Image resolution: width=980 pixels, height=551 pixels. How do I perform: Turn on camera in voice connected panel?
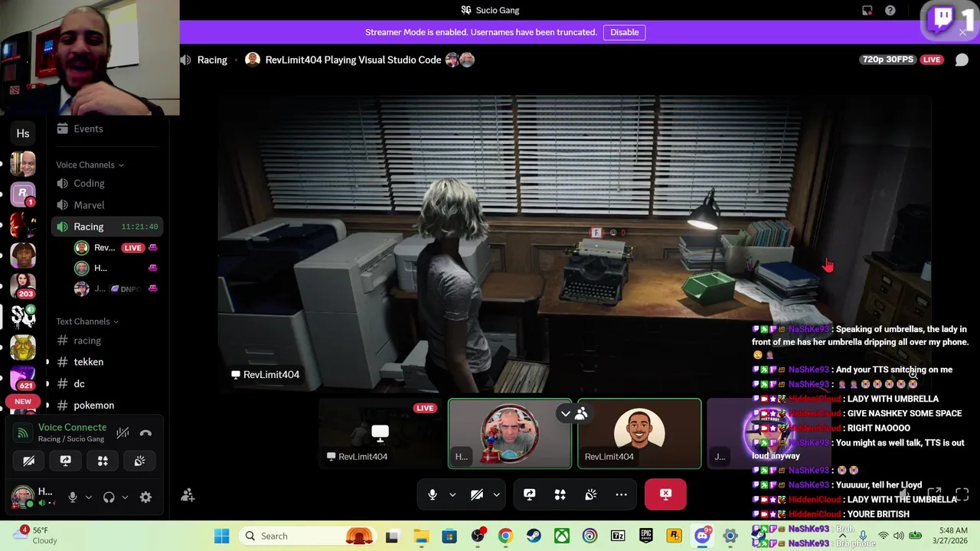pos(29,461)
